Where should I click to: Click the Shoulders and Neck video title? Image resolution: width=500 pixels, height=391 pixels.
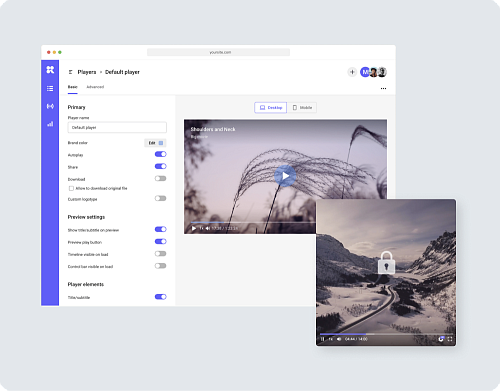[213, 129]
